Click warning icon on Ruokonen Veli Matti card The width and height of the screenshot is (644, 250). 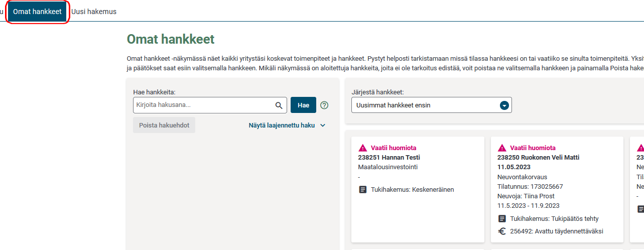502,148
